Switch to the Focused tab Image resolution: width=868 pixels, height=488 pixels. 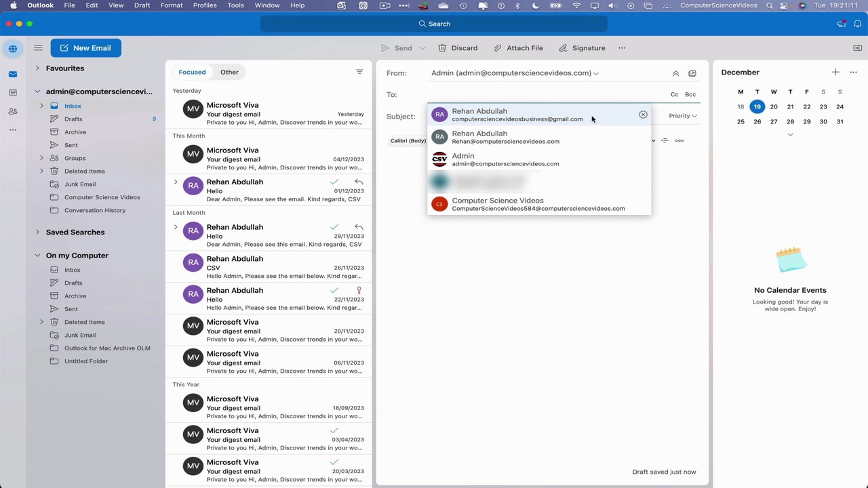coord(192,72)
